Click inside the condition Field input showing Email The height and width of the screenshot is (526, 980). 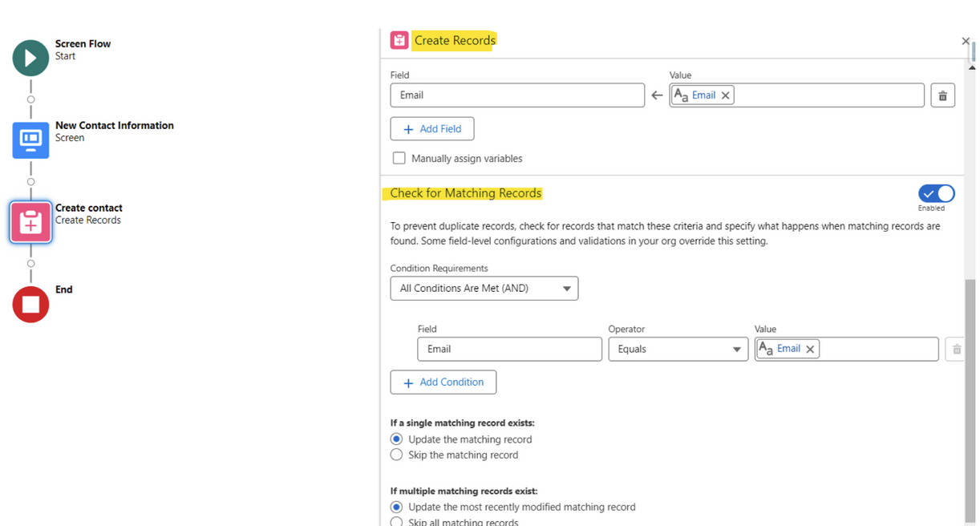point(509,349)
